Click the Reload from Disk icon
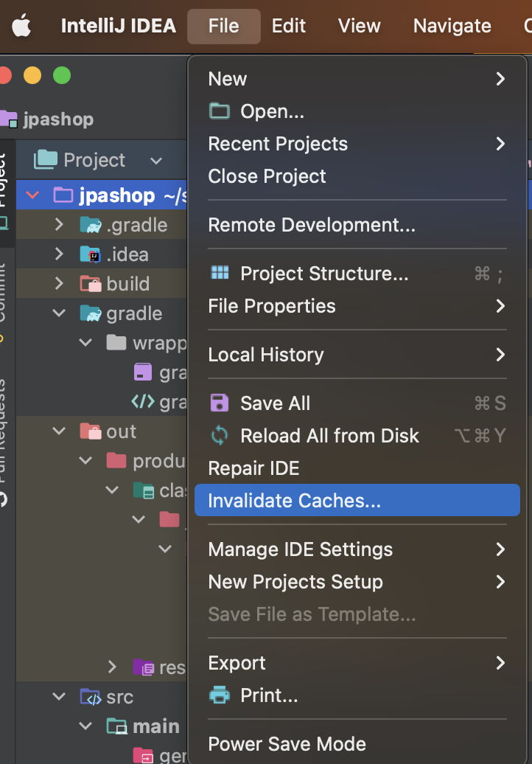The image size is (532, 764). click(220, 436)
